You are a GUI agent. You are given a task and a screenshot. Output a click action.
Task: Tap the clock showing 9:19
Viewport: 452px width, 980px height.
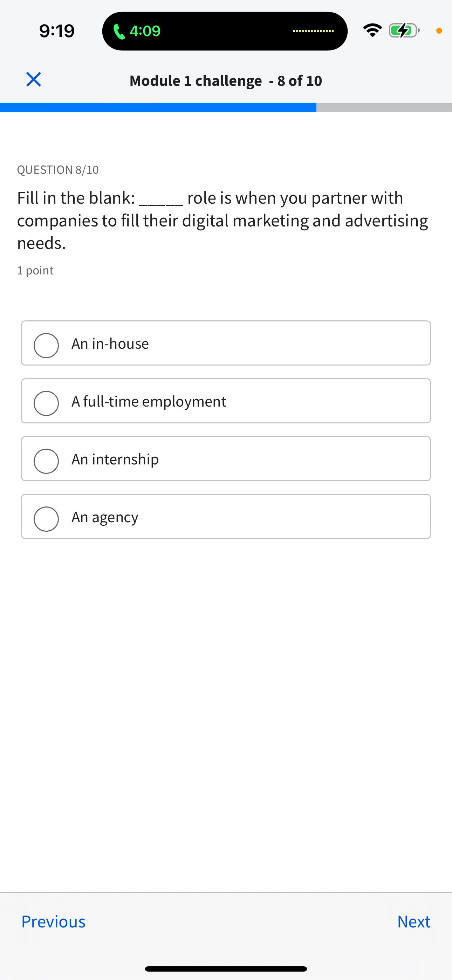(x=56, y=30)
